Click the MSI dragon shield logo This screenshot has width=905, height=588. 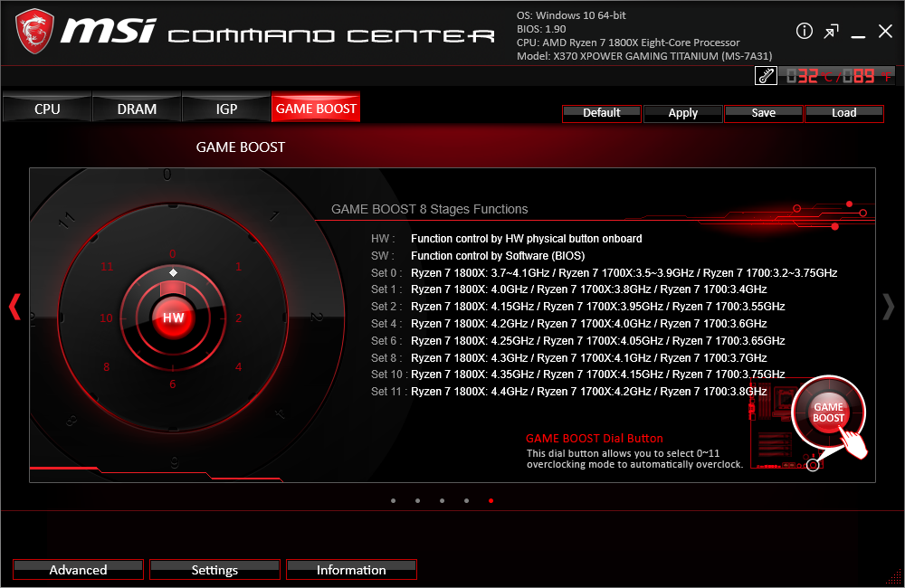[x=34, y=31]
